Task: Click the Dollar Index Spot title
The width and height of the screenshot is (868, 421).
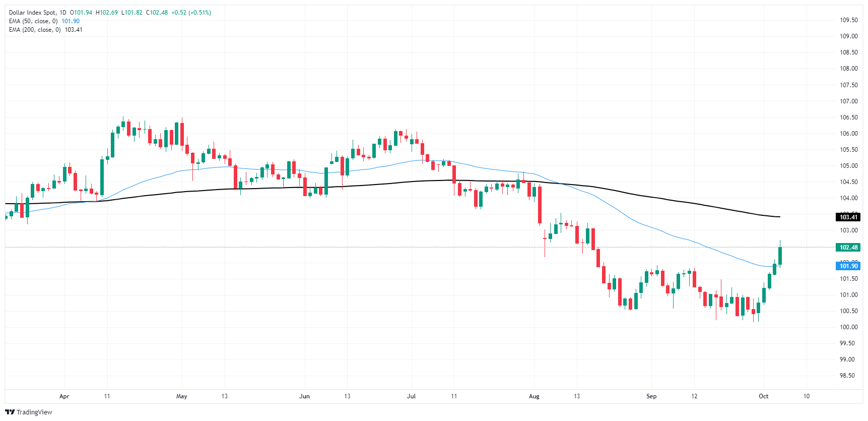Action: pyautogui.click(x=32, y=13)
